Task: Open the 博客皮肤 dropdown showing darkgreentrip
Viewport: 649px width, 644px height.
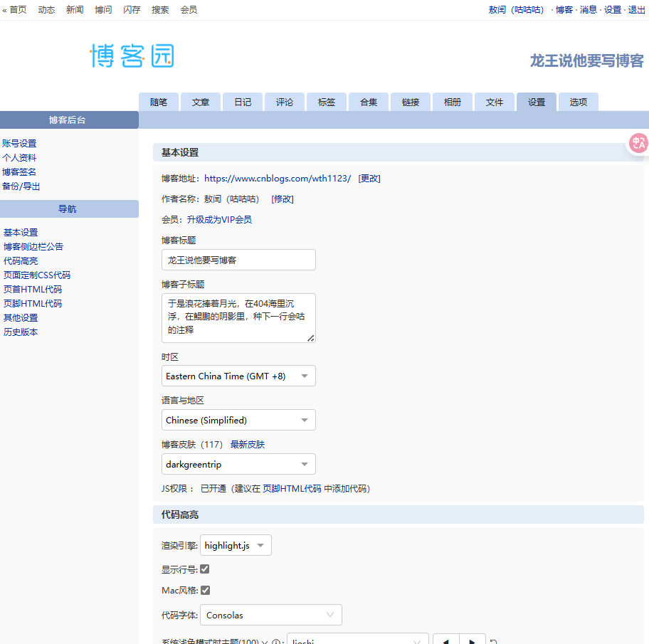Action: (x=238, y=464)
